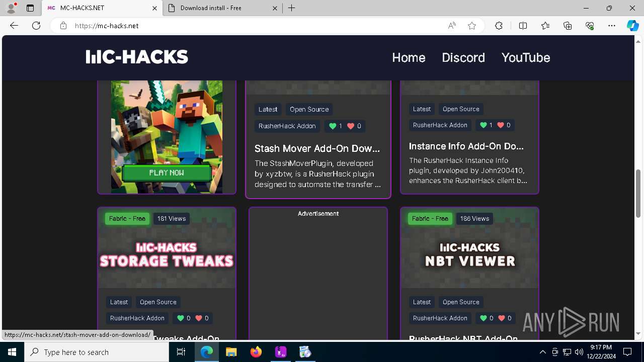Click Open Source tag on Storage Tweaks card

pyautogui.click(x=158, y=302)
